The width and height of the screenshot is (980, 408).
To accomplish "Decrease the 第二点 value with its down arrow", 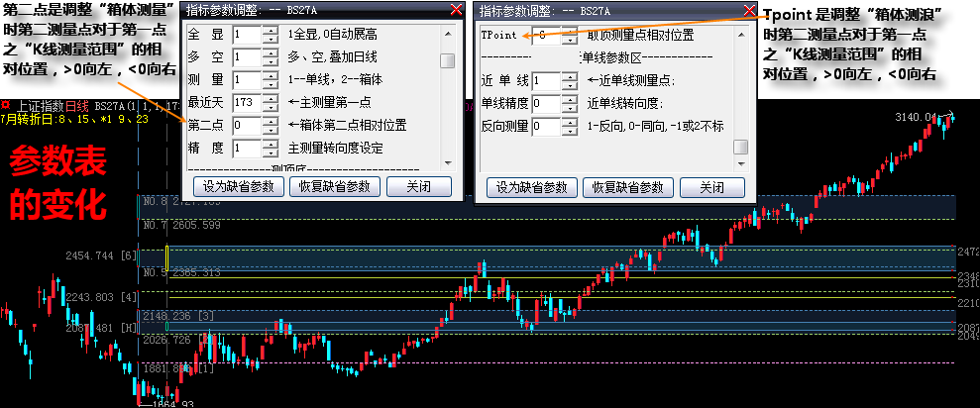I will point(270,130).
